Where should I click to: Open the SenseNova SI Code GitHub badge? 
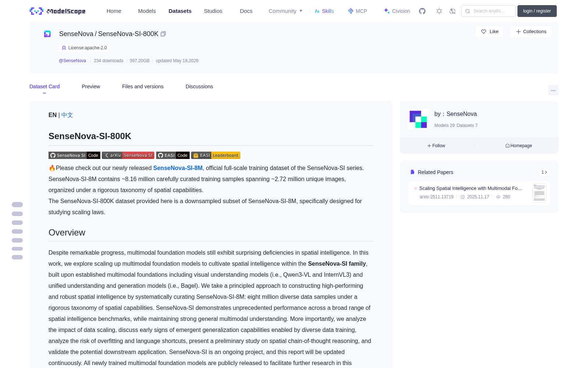74,155
